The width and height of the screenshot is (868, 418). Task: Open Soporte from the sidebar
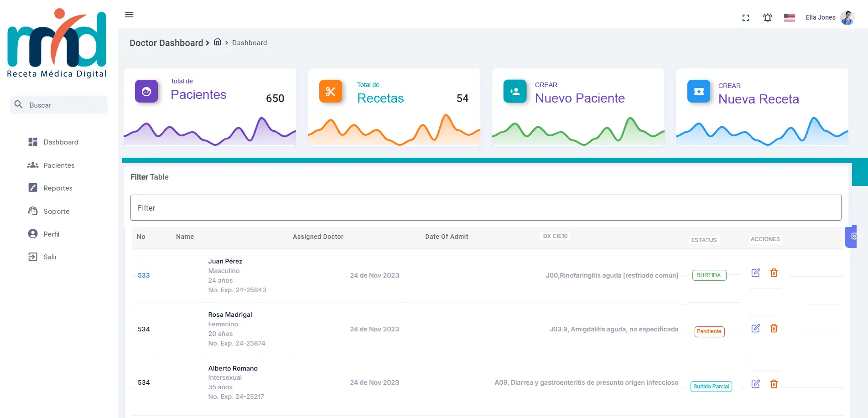tap(56, 211)
